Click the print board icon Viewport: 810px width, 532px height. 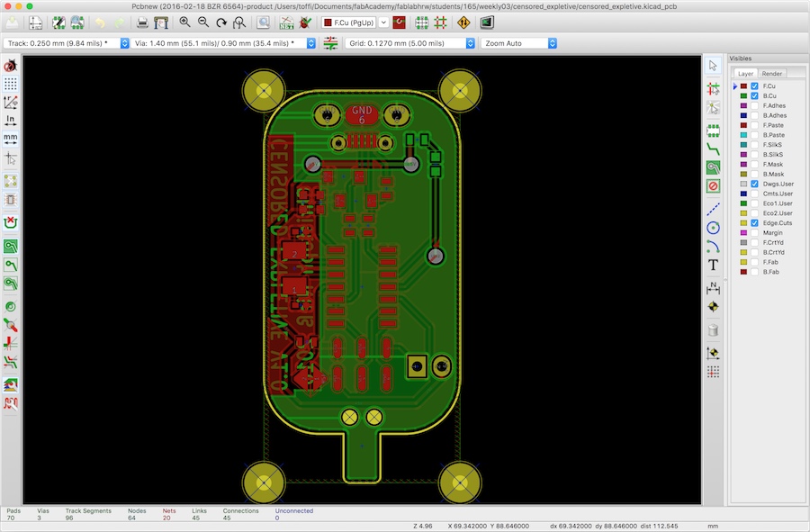tap(142, 23)
